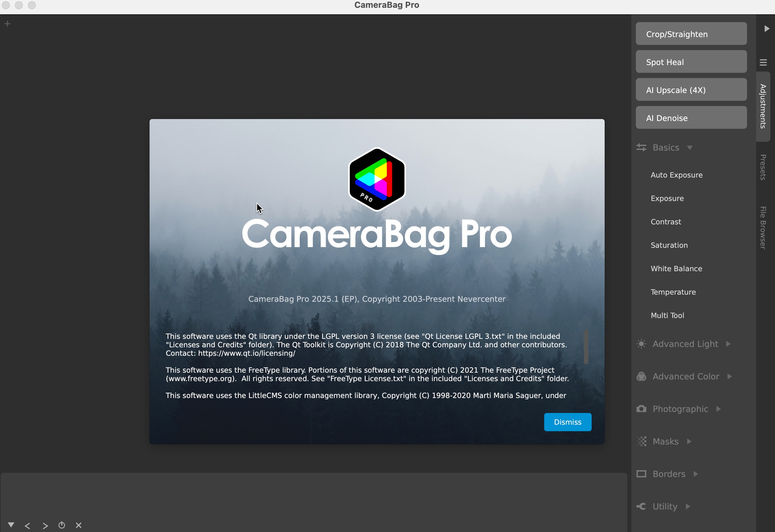Click the Advanced Color section label
This screenshot has width=775, height=532.
point(686,377)
